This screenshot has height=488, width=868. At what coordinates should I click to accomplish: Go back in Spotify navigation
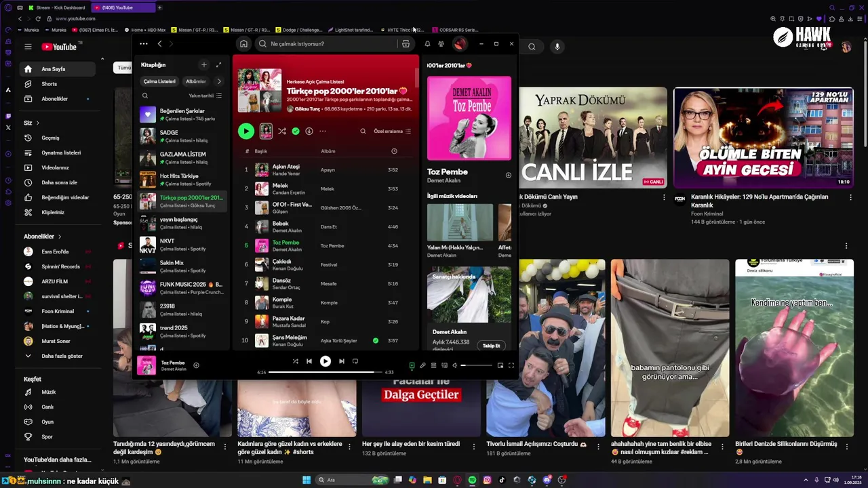coord(160,44)
